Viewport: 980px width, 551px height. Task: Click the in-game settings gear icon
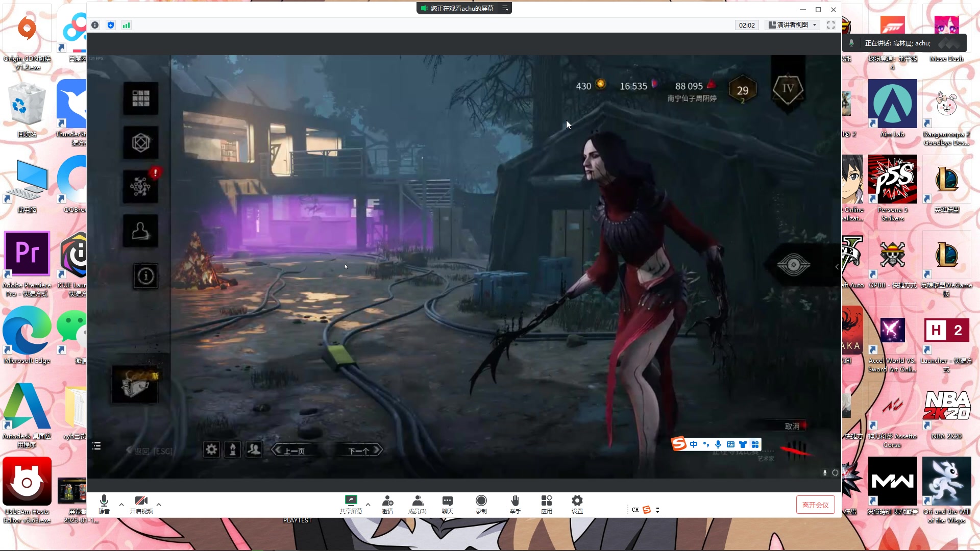click(211, 449)
